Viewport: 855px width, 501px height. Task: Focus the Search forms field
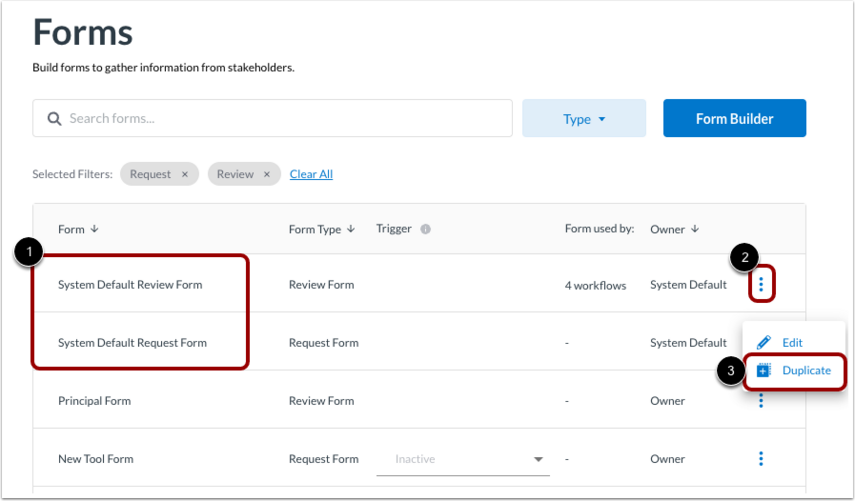pos(272,118)
